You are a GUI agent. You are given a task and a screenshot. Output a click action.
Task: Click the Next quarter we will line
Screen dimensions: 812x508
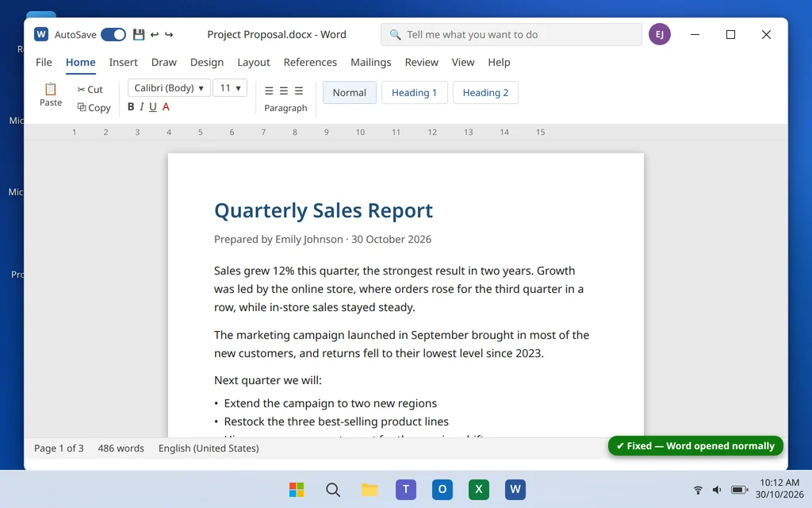pyautogui.click(x=268, y=380)
